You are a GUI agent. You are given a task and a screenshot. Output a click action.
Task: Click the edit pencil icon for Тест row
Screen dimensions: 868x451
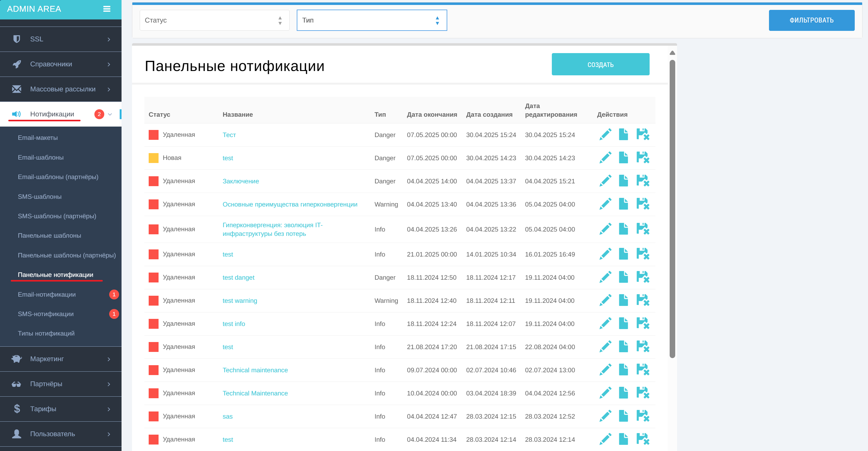605,134
